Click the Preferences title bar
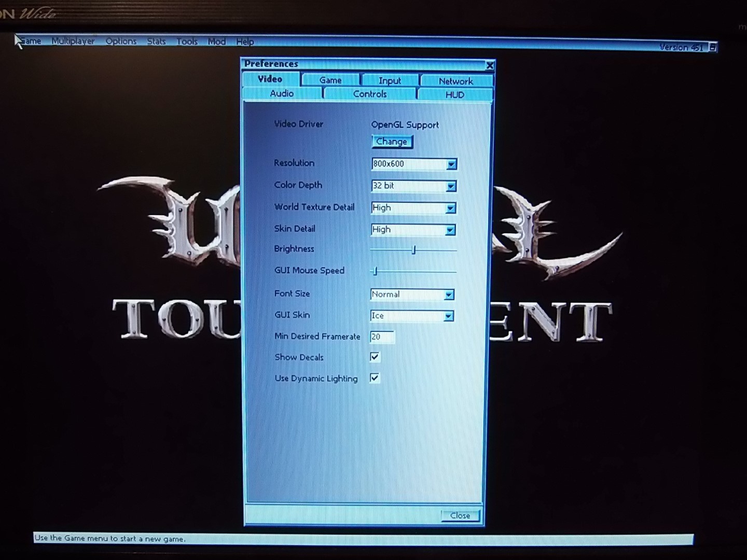The width and height of the screenshot is (747, 560). (x=363, y=64)
